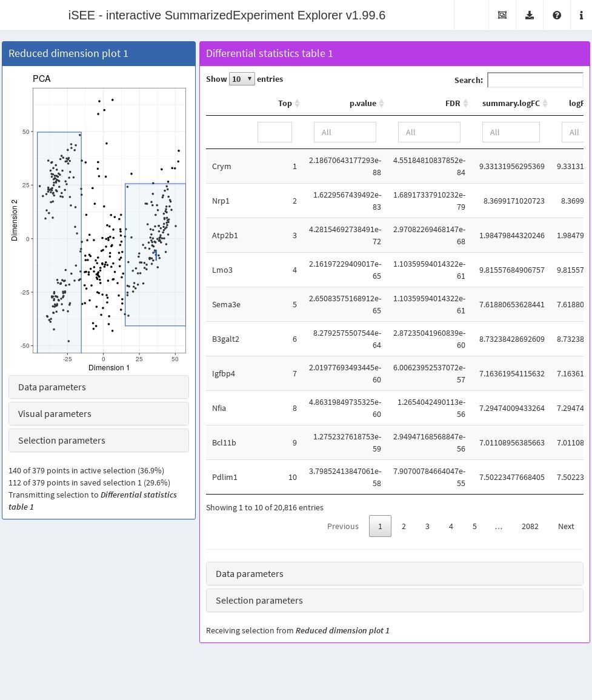Go to page 5 of the table
This screenshot has height=700, width=592.
point(474,526)
